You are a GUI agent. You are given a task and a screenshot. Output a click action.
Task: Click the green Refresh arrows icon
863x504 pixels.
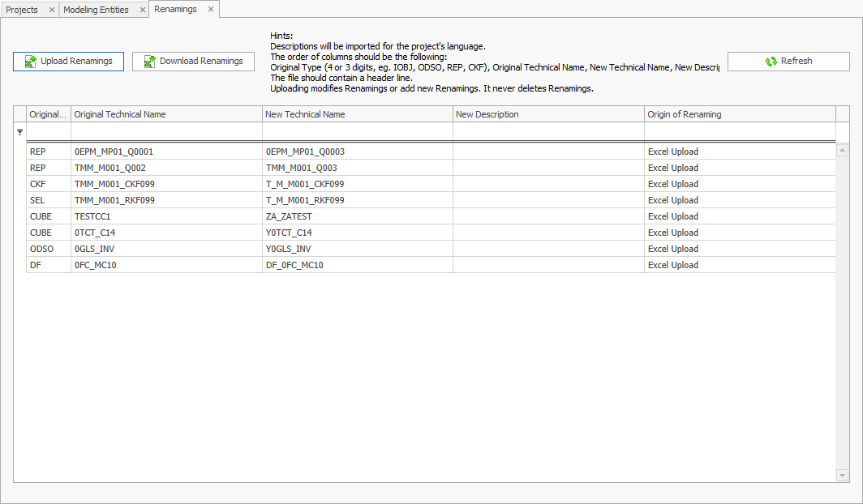pyautogui.click(x=770, y=61)
